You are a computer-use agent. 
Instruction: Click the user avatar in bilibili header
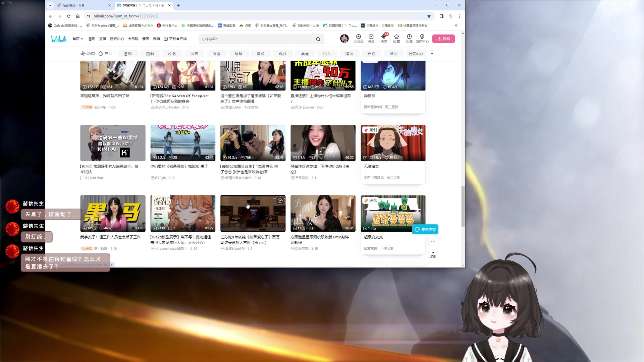click(x=344, y=39)
